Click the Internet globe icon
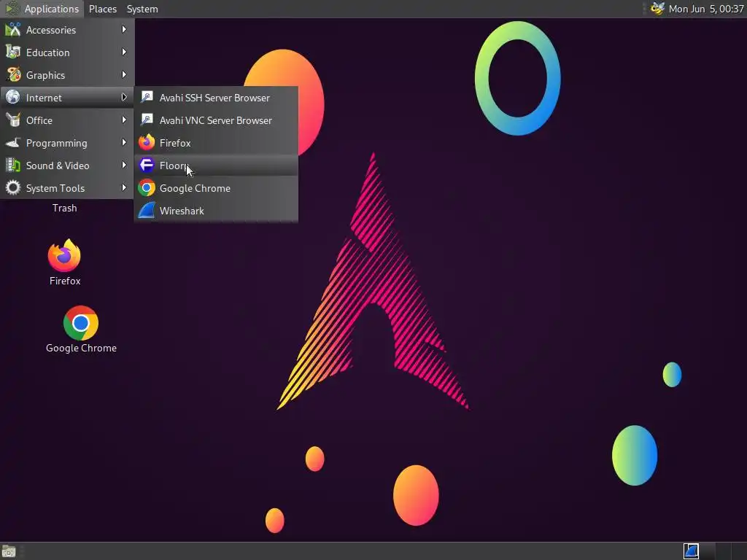This screenshot has height=560, width=747. [x=13, y=97]
